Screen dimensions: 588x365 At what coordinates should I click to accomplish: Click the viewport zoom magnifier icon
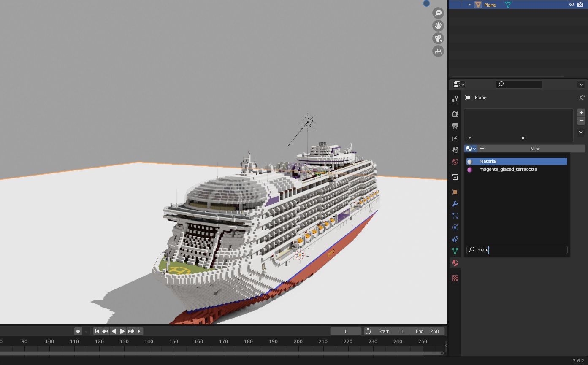pyautogui.click(x=438, y=13)
